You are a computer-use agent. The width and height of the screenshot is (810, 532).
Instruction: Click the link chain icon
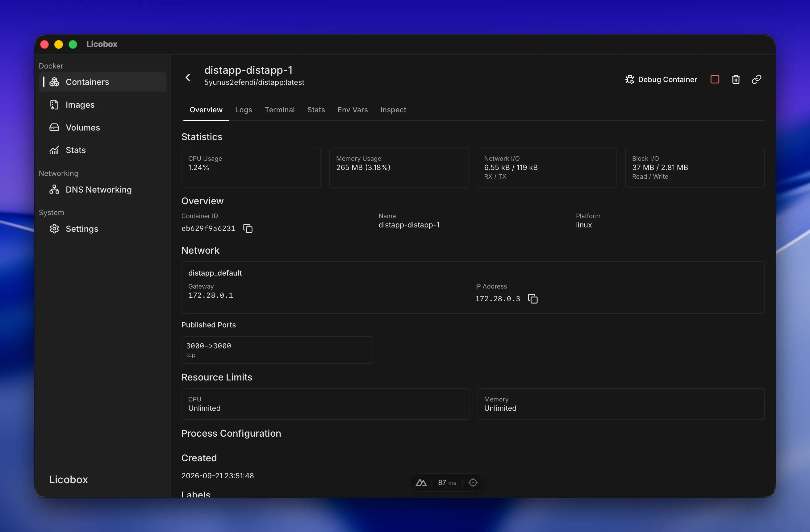click(x=756, y=79)
